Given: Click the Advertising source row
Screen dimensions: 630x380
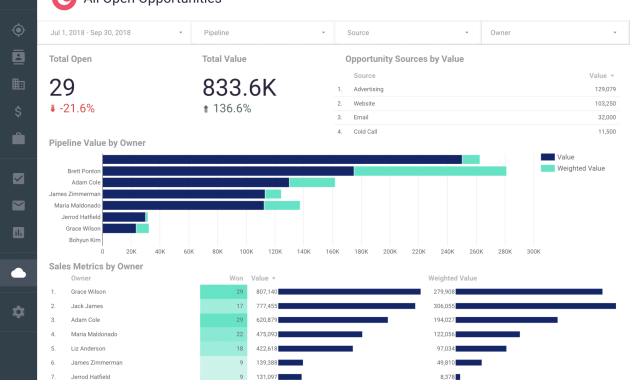Looking at the screenshot, I should coord(477,89).
